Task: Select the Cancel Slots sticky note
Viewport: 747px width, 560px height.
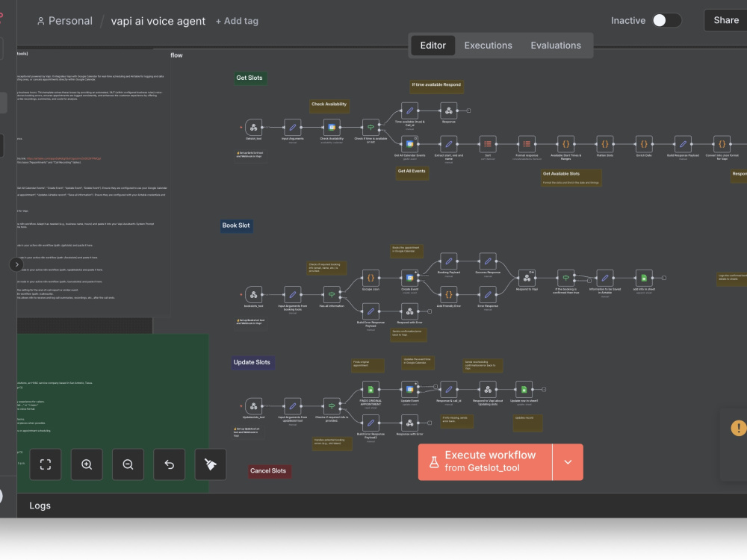Action: (x=268, y=471)
